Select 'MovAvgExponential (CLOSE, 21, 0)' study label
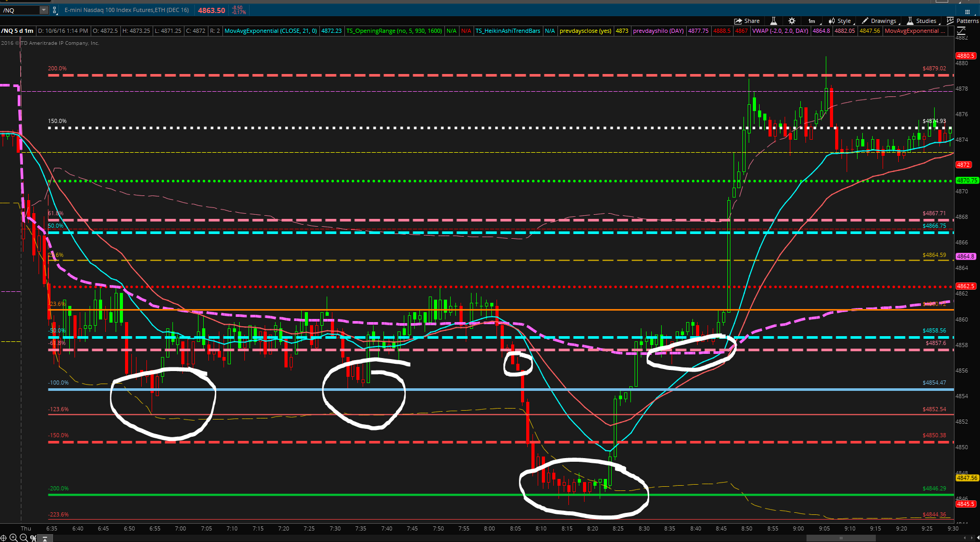Viewport: 980px width, 542px height. (x=270, y=31)
